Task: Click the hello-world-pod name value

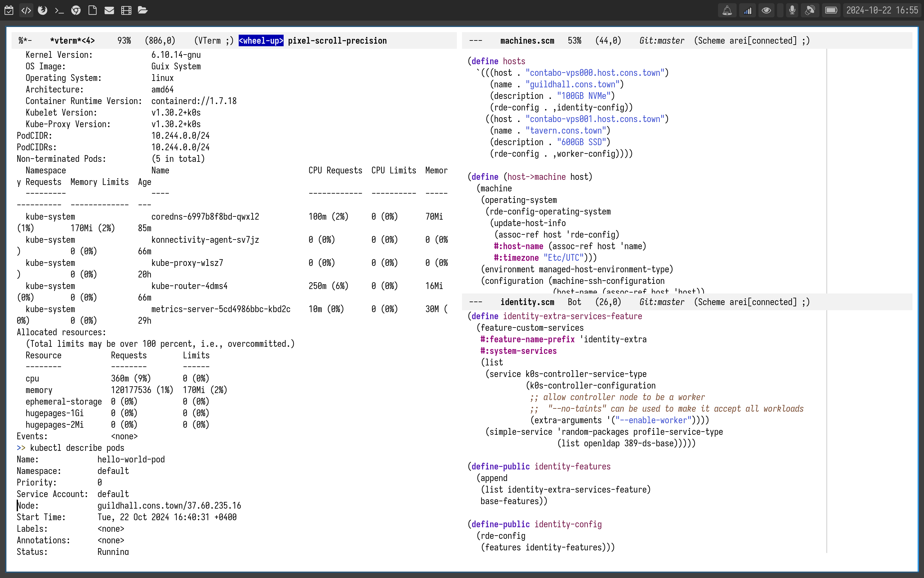Action: [131, 459]
